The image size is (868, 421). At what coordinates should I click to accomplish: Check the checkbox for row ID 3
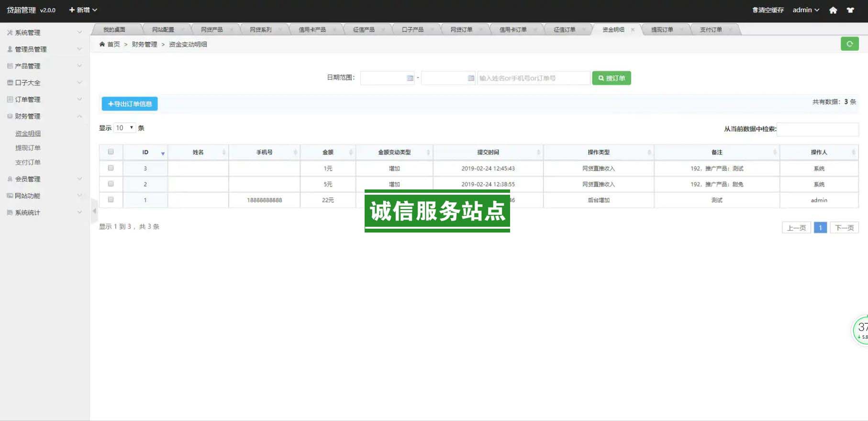[x=111, y=168]
